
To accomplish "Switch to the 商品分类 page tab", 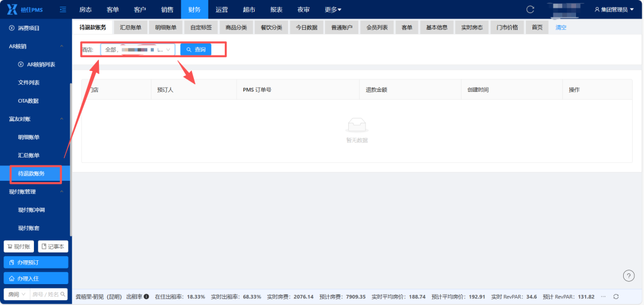I will tap(236, 27).
